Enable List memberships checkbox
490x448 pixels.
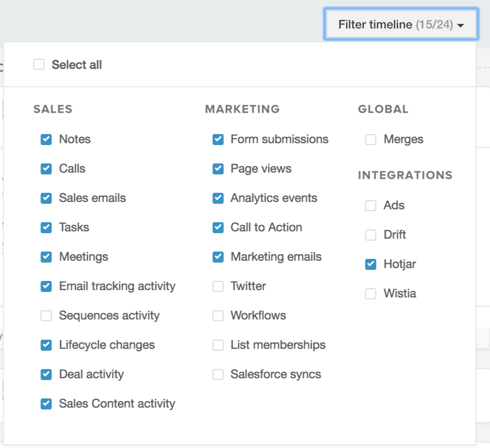coord(218,345)
